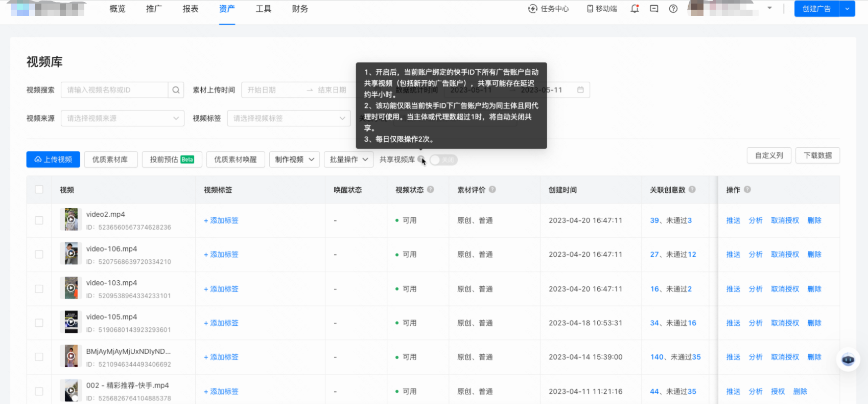Open the message chat icon in header
This screenshot has width=868, height=404.
click(654, 9)
